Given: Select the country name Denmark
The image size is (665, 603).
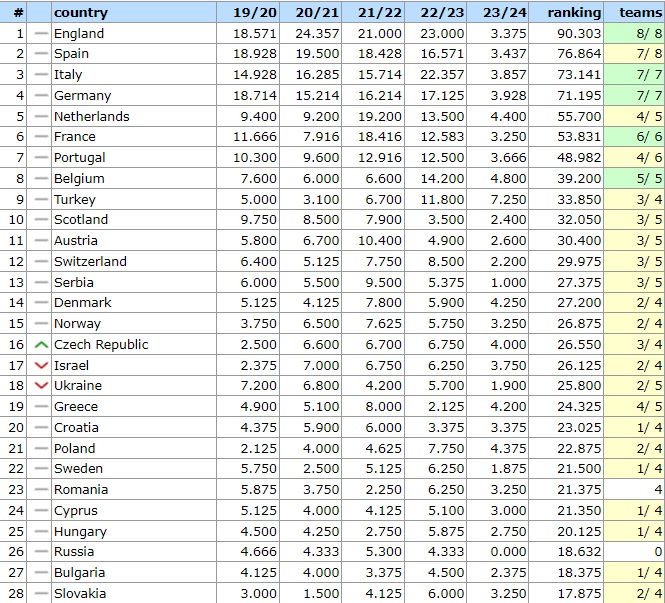Looking at the screenshot, I should pyautogui.click(x=83, y=303).
